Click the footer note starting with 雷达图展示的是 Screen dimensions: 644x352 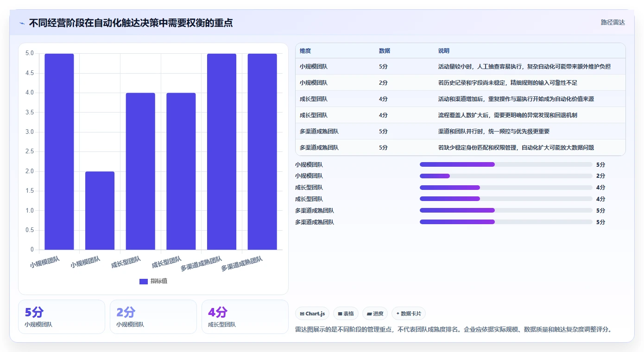coord(454,330)
